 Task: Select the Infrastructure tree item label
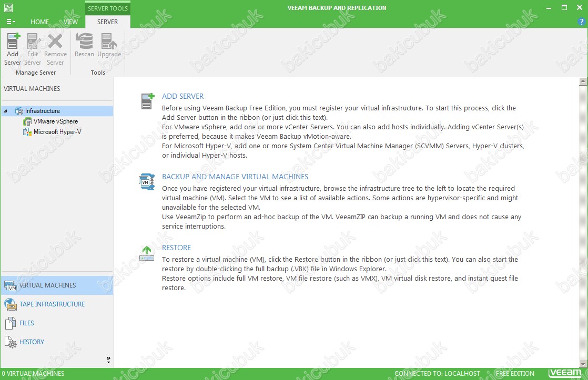(x=43, y=111)
